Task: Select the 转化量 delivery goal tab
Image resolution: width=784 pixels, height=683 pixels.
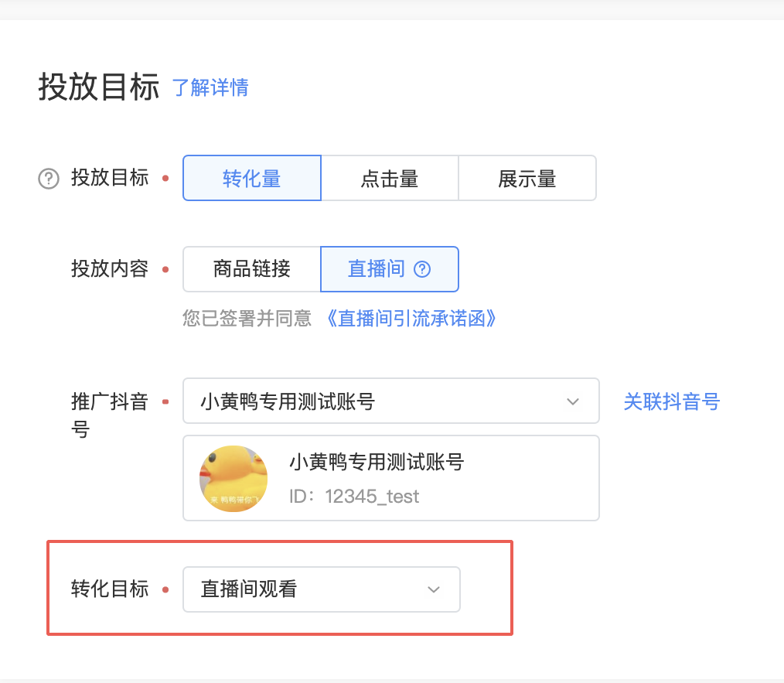Action: coord(251,178)
